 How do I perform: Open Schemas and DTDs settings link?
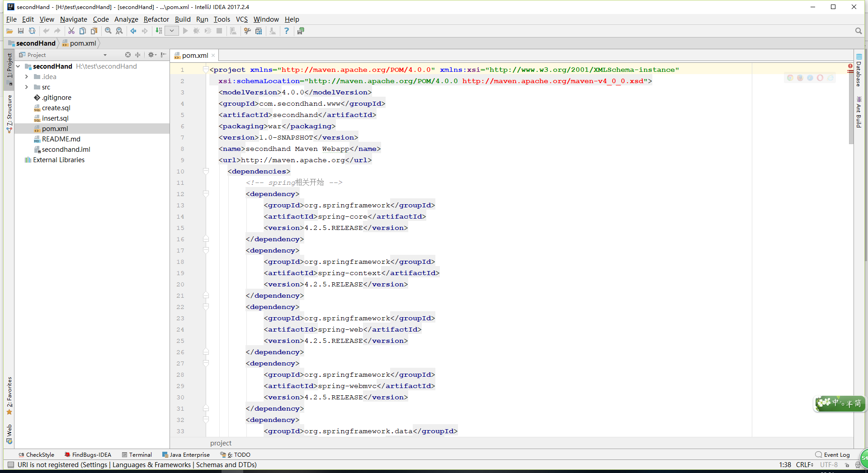(x=226, y=465)
